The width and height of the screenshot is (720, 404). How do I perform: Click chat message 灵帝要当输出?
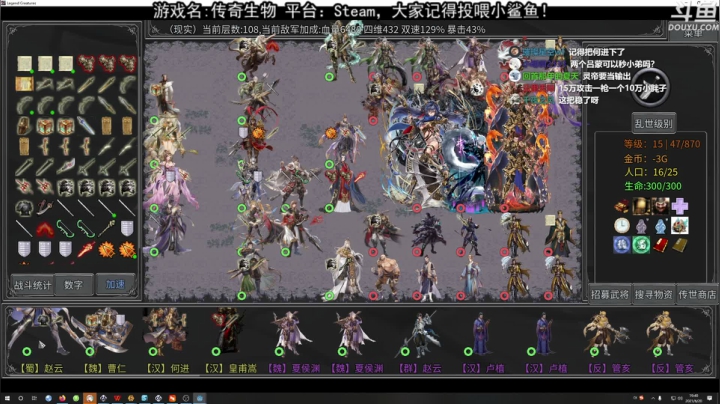coord(607,76)
